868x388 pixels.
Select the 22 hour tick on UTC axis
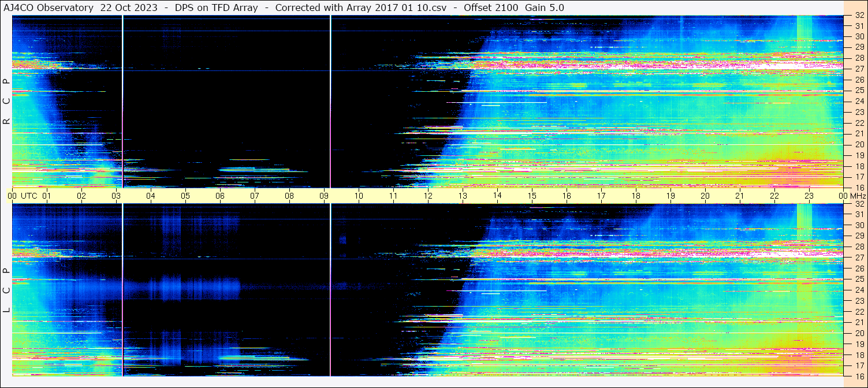(x=774, y=196)
